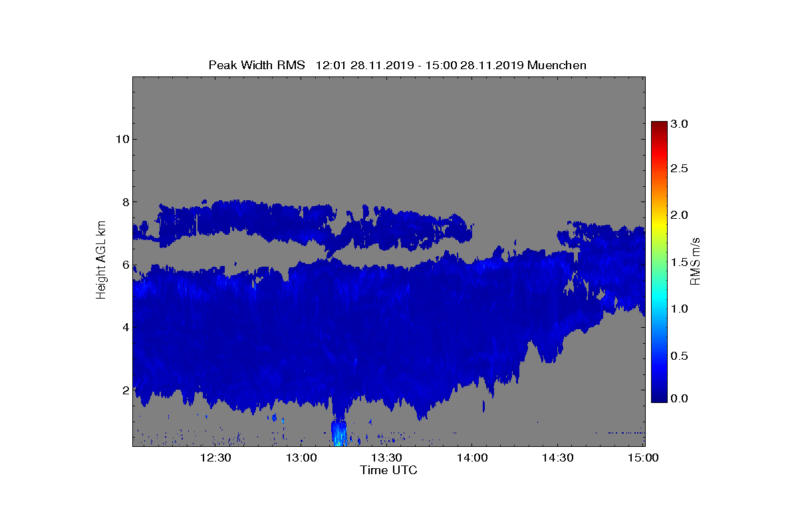
Task: Click the colorbar label '0.0'
Action: (680, 398)
